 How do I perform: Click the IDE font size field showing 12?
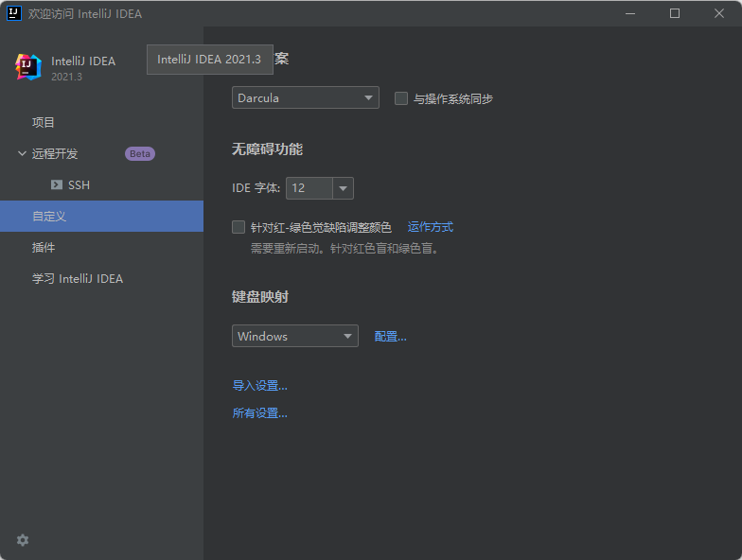[x=309, y=188]
